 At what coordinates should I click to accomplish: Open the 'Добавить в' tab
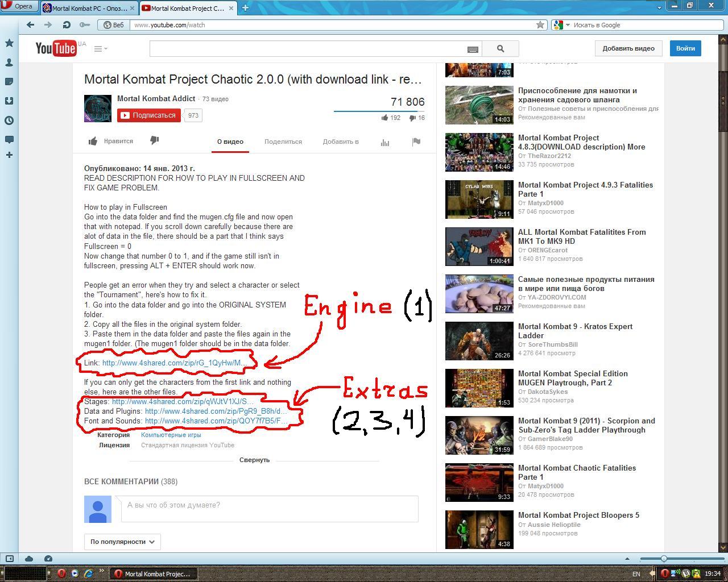[341, 142]
